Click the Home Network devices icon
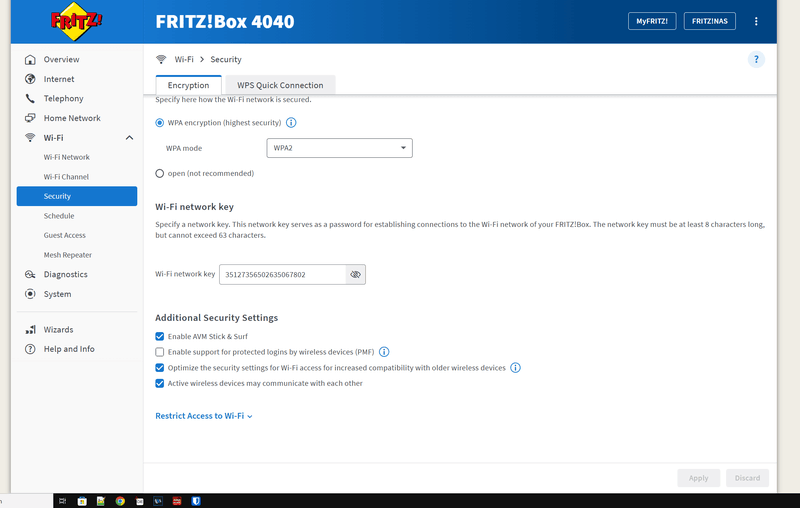 (x=30, y=118)
